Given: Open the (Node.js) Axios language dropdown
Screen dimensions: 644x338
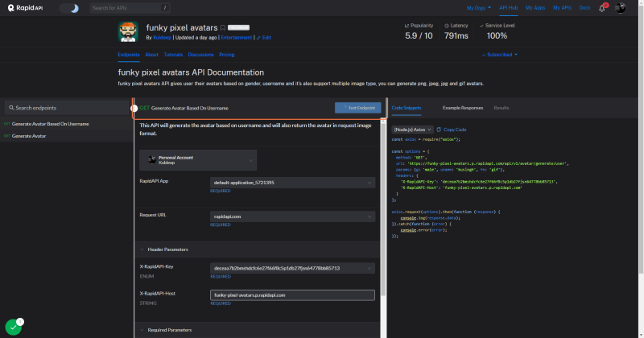Looking at the screenshot, I should (412, 130).
